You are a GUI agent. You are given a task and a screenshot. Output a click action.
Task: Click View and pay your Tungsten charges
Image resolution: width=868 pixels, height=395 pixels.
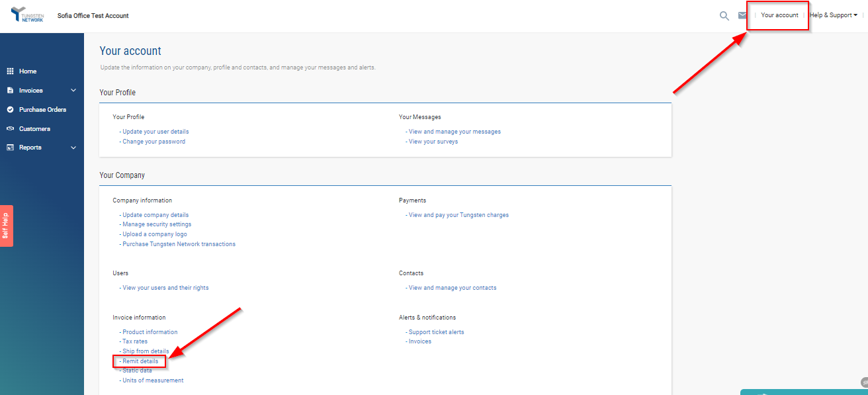[458, 214]
